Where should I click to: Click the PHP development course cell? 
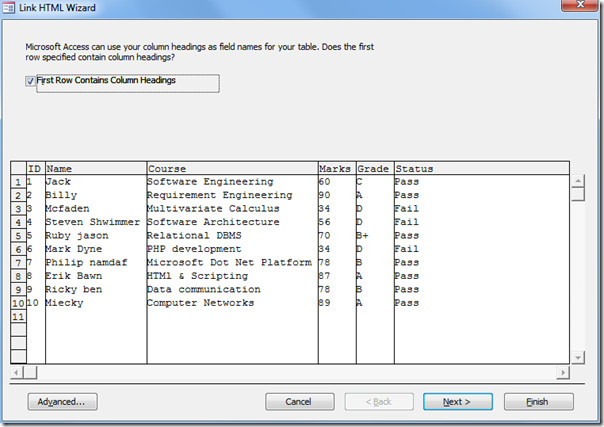coord(232,249)
